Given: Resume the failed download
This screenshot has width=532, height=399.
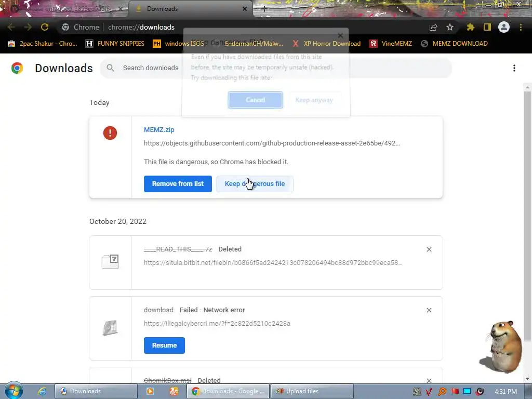Looking at the screenshot, I should coord(164,345).
